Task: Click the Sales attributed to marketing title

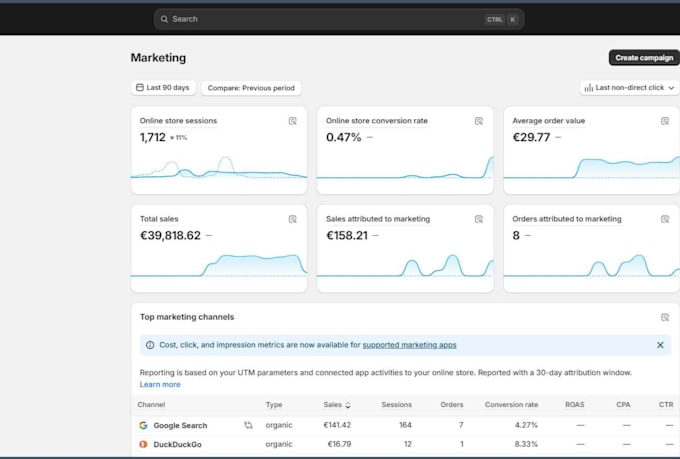Action: pyautogui.click(x=378, y=219)
